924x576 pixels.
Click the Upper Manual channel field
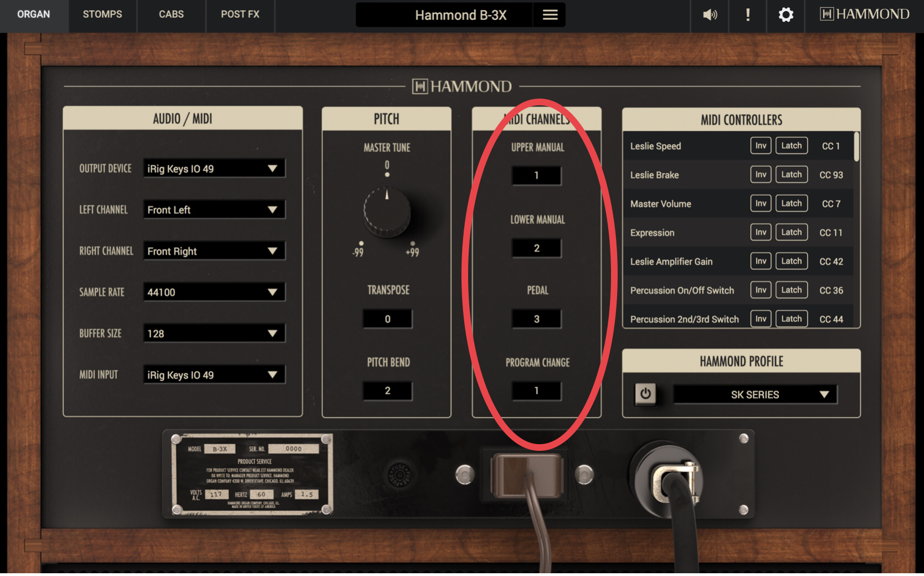(x=536, y=176)
